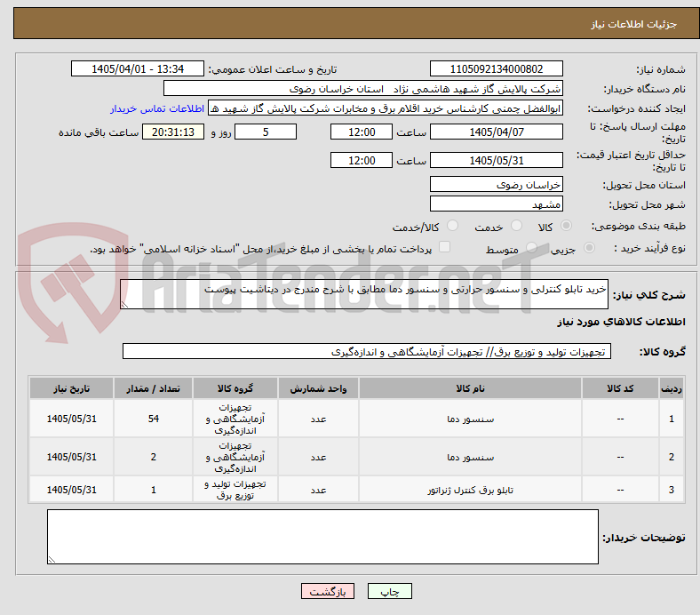Click the چاپ print button
The image size is (700, 615).
click(389, 591)
